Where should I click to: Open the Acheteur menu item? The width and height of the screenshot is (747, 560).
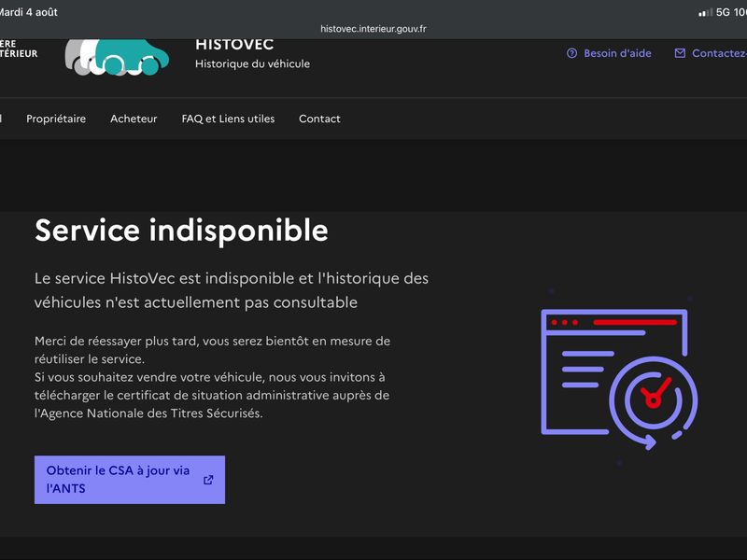(x=134, y=119)
